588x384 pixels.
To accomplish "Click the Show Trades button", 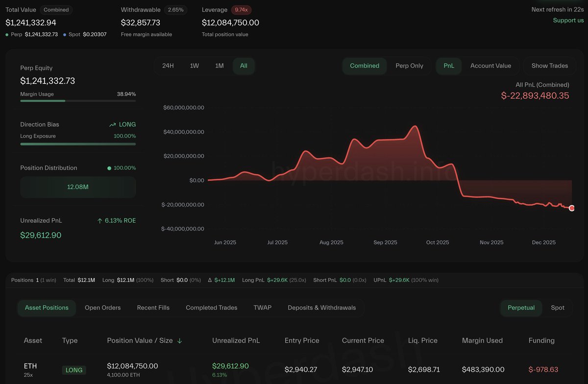I will point(549,65).
